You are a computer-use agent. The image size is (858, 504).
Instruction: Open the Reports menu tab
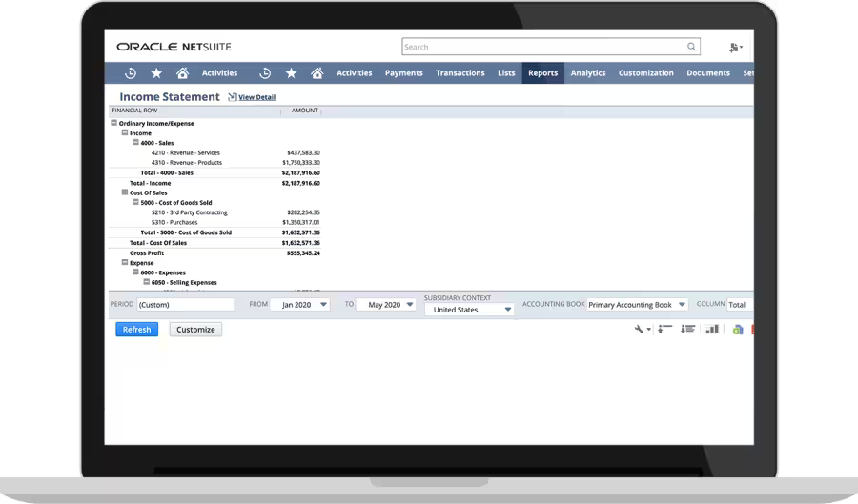coord(542,73)
